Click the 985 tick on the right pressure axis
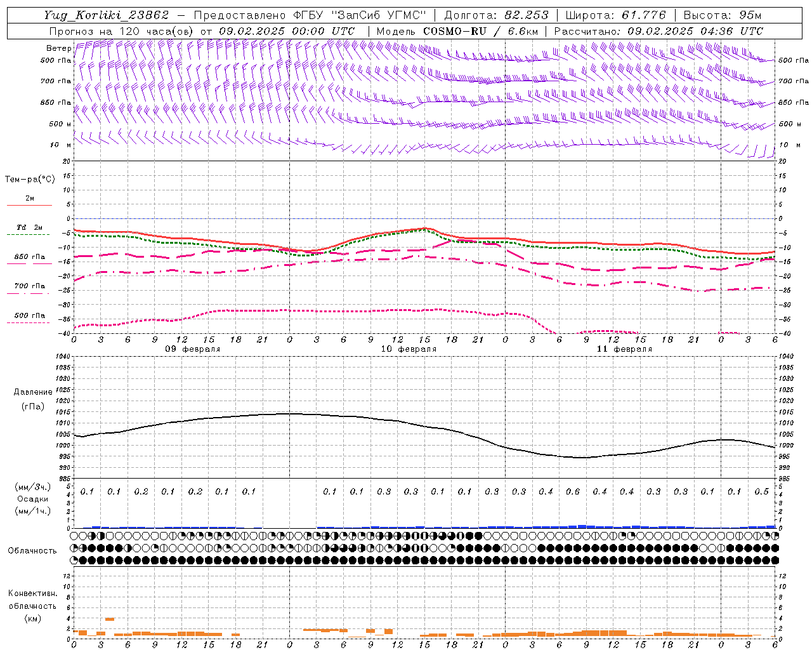This screenshot has width=812, height=650. [785, 479]
